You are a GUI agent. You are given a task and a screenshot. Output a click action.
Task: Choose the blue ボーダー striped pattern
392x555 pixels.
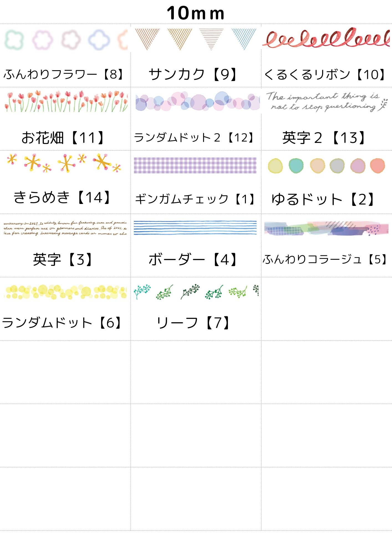click(195, 228)
